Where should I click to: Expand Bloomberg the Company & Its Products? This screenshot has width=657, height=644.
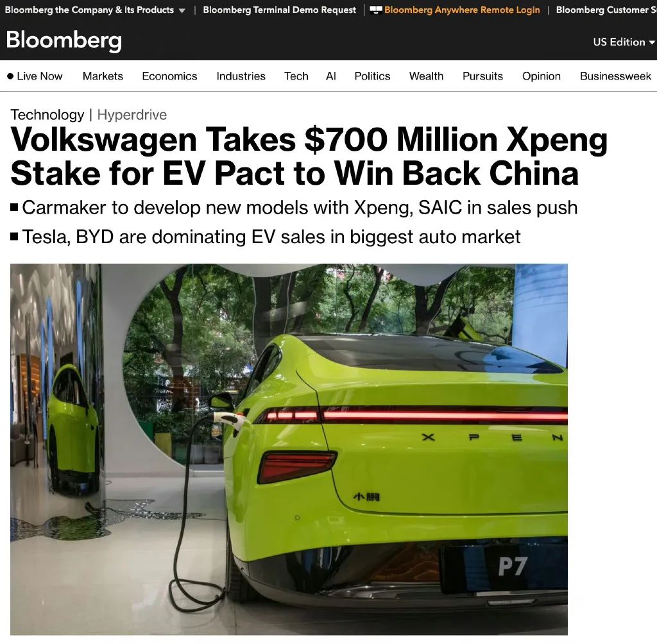point(95,10)
